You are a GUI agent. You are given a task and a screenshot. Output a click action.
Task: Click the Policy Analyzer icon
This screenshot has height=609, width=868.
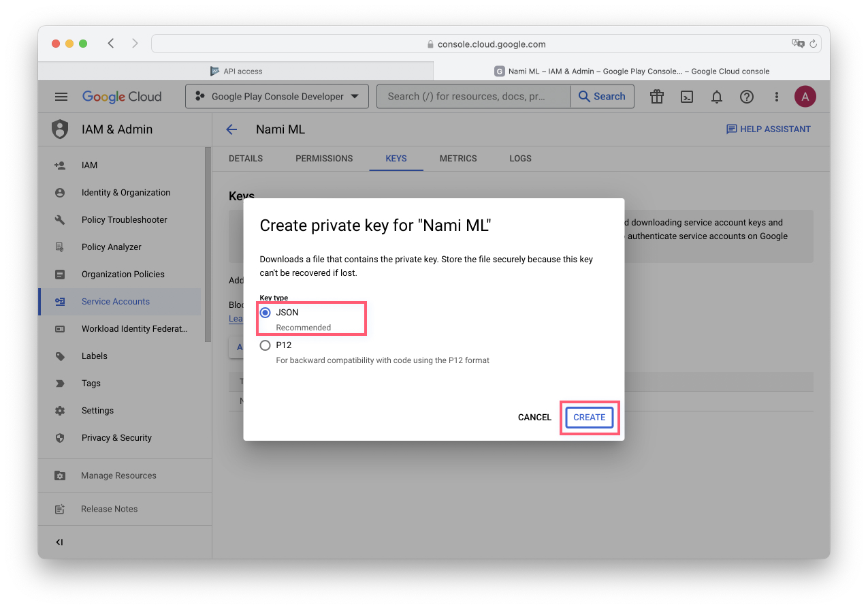click(x=60, y=247)
